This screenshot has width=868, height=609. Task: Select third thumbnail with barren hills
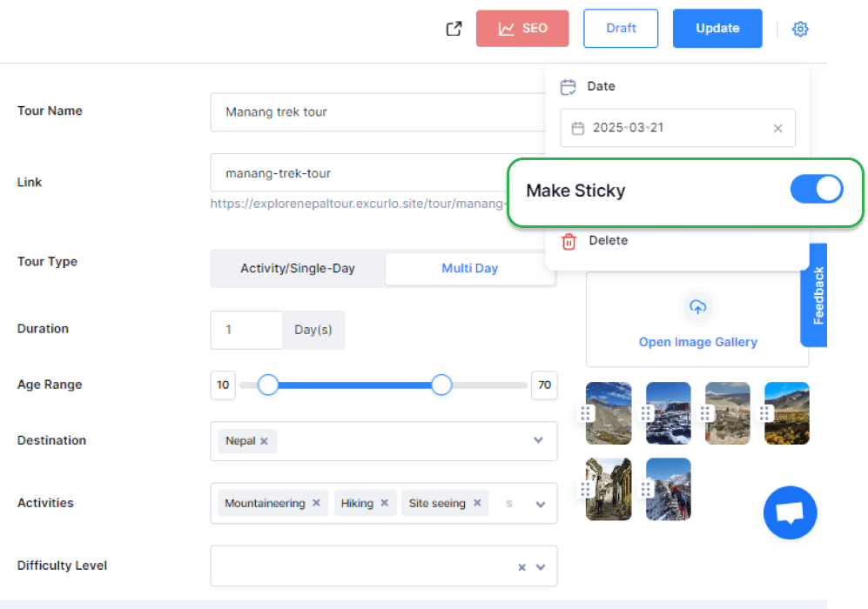click(x=727, y=413)
